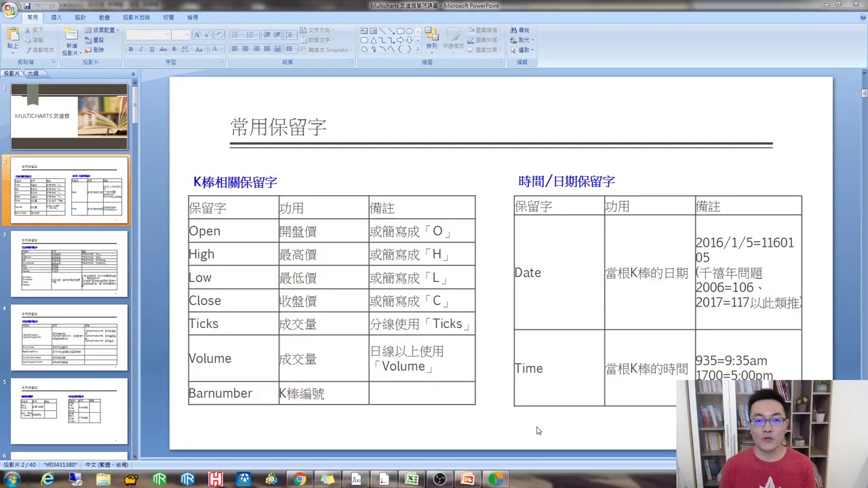Select the oval shape in shapes gallery
The height and width of the screenshot is (488, 868).
click(x=409, y=31)
